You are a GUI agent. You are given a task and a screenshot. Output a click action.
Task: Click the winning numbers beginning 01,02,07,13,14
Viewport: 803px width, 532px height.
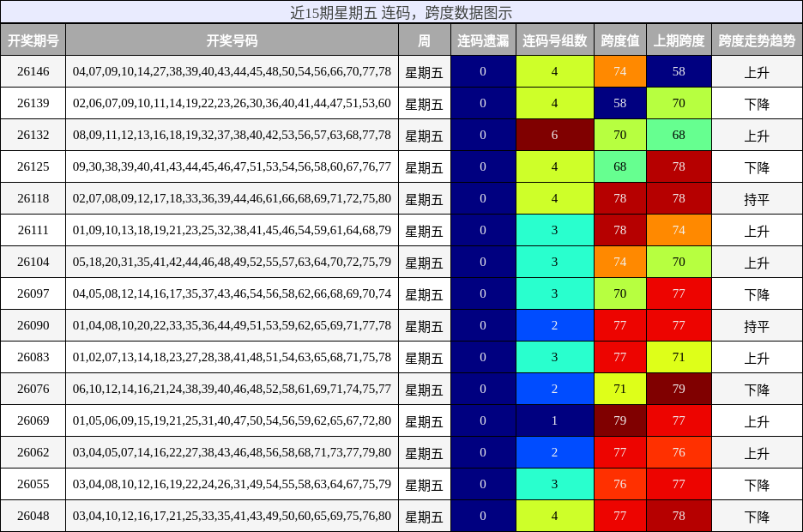point(232,357)
